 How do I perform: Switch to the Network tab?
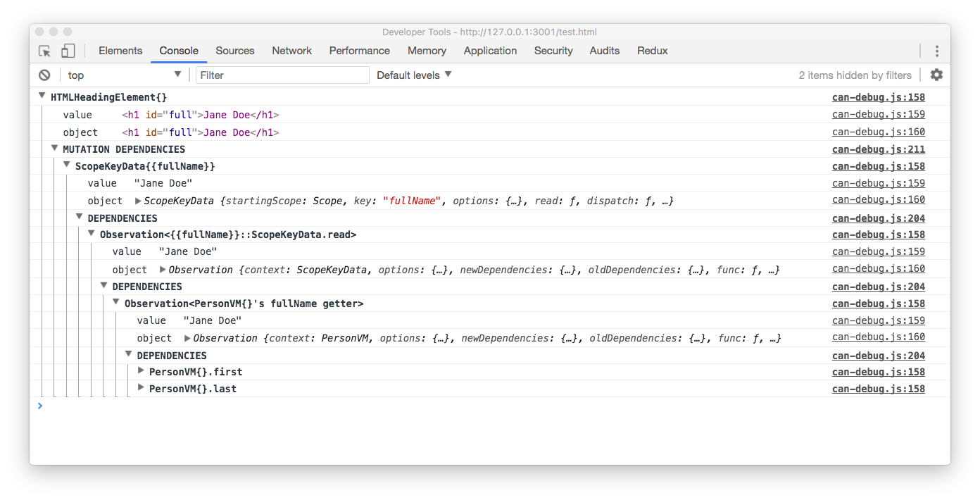[291, 51]
